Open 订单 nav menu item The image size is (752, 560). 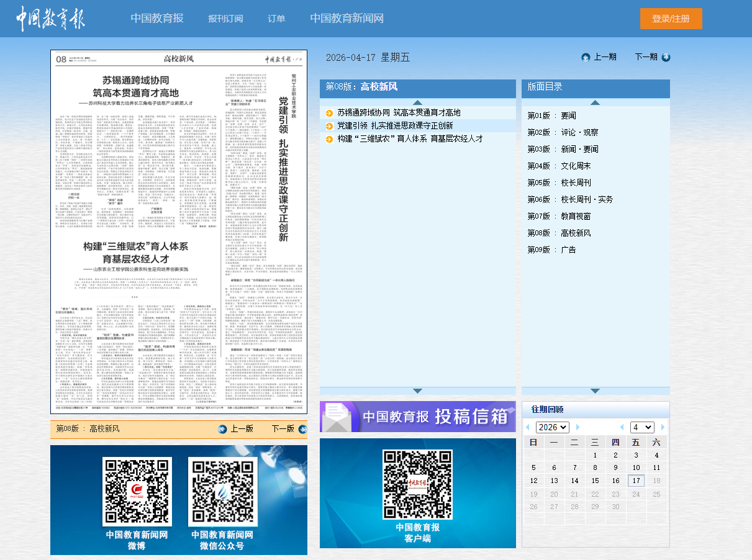point(276,19)
